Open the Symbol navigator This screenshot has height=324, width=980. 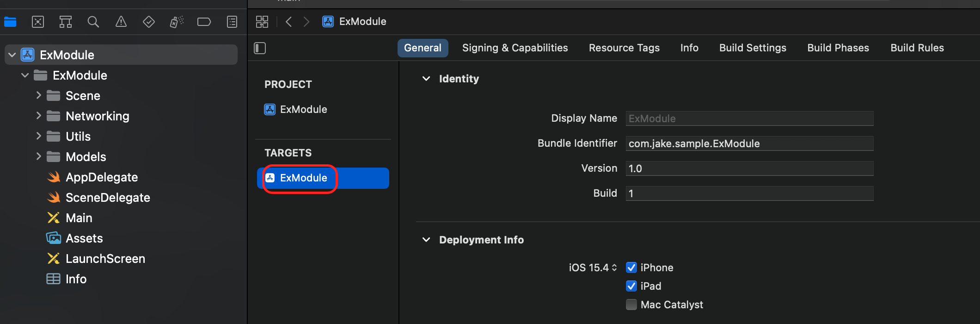[x=66, y=22]
